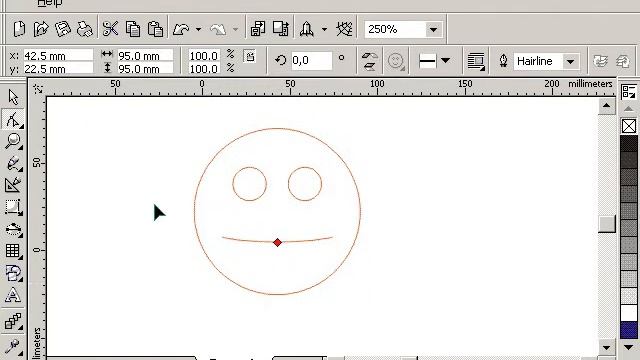Screen dimensions: 640x360
Task: Select the Ellipse tool
Action: 13,229
